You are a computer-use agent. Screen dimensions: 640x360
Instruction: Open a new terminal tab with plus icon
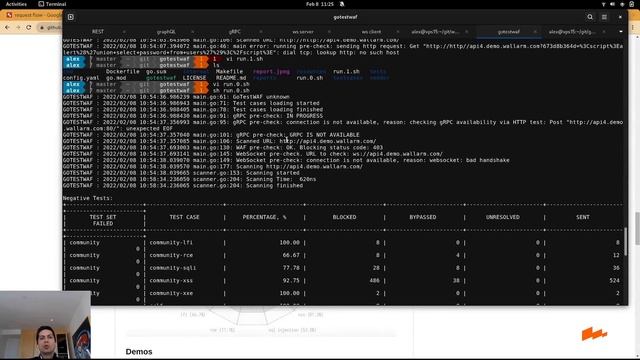coord(71,17)
